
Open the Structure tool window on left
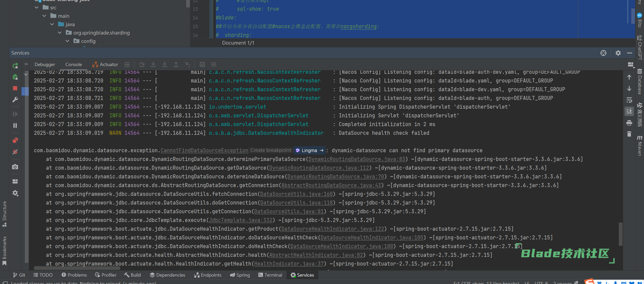click(4, 214)
